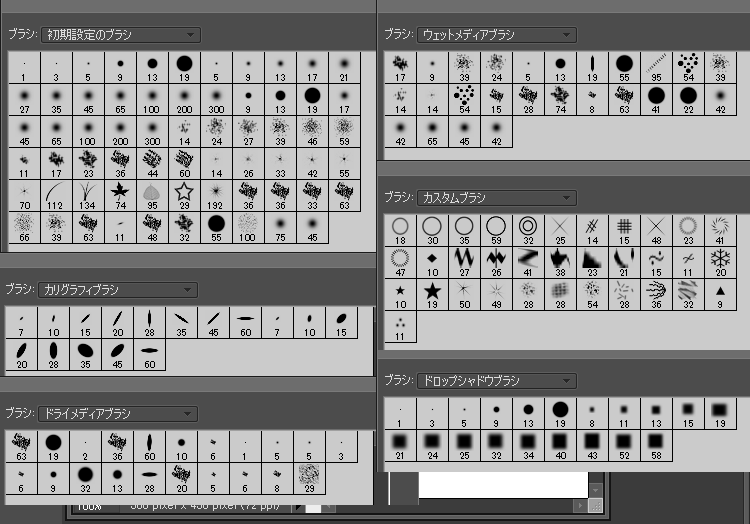Image resolution: width=750 pixels, height=524 pixels.
Task: Select the round brush 32 in dry media
Action: click(85, 479)
